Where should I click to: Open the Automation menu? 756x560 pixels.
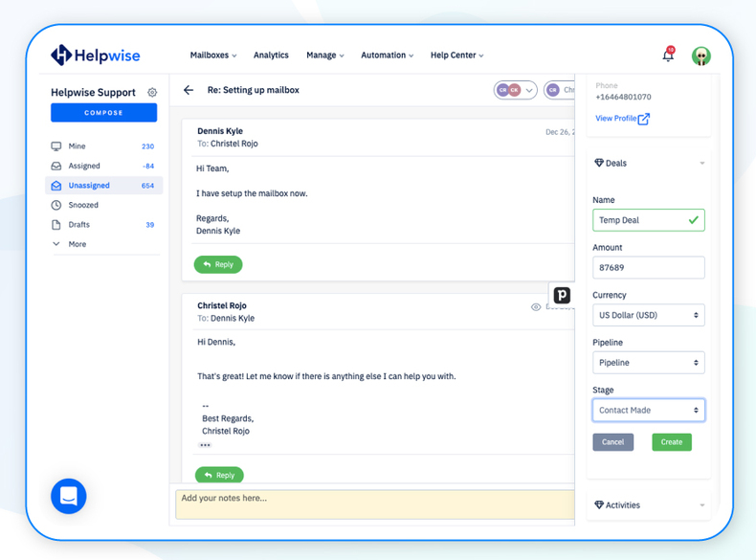click(x=388, y=55)
